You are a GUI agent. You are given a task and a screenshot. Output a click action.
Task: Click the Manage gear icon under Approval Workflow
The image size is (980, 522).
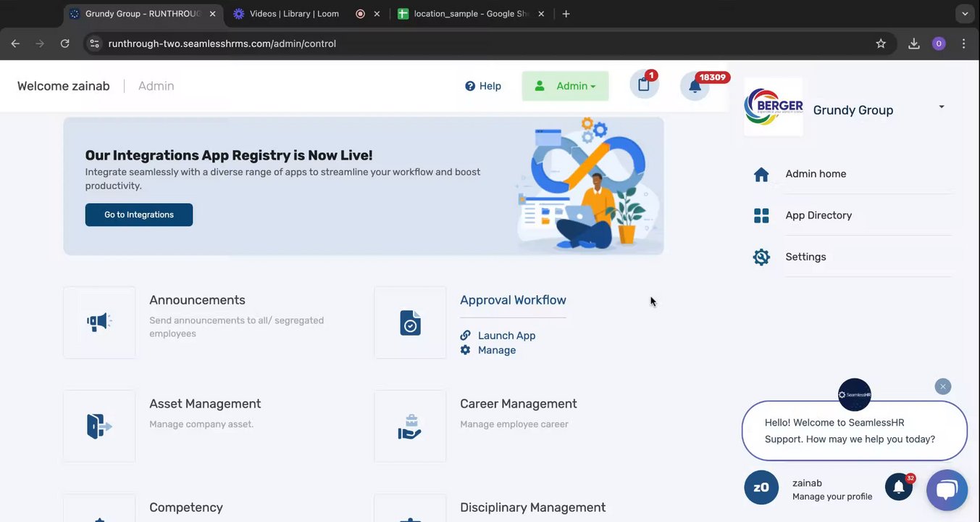point(465,349)
